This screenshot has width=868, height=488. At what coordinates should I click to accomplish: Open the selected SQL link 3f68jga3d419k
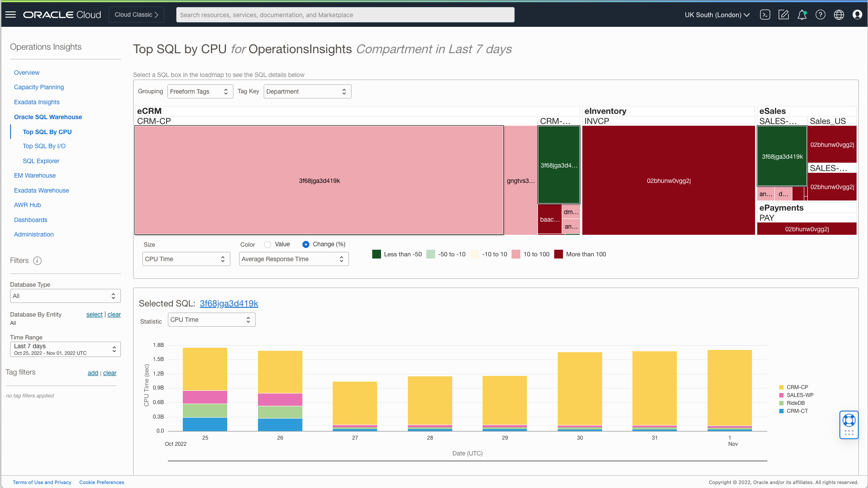(x=229, y=303)
